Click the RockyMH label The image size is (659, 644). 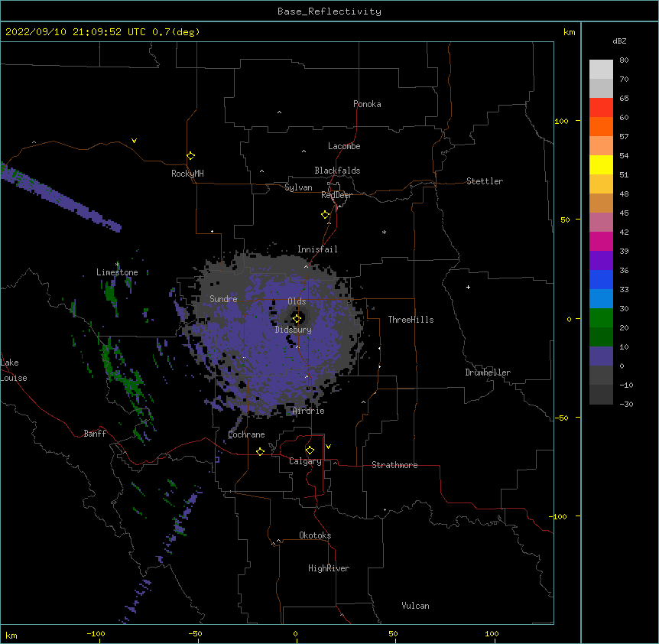187,174
